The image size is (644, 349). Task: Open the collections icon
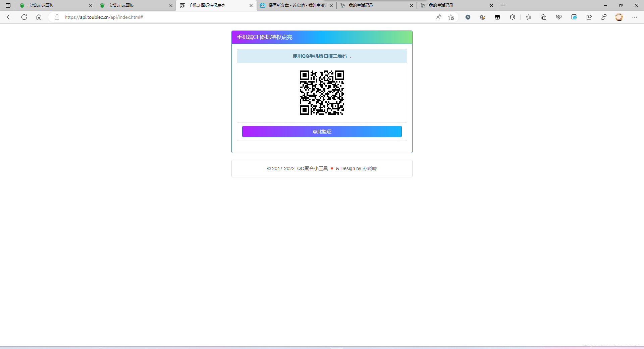point(543,17)
